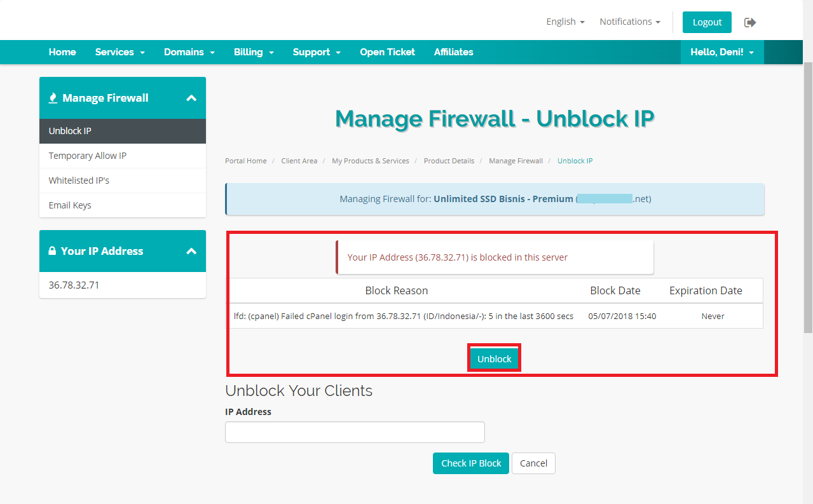Select Temporary Allow IP in sidebar

[x=88, y=156]
